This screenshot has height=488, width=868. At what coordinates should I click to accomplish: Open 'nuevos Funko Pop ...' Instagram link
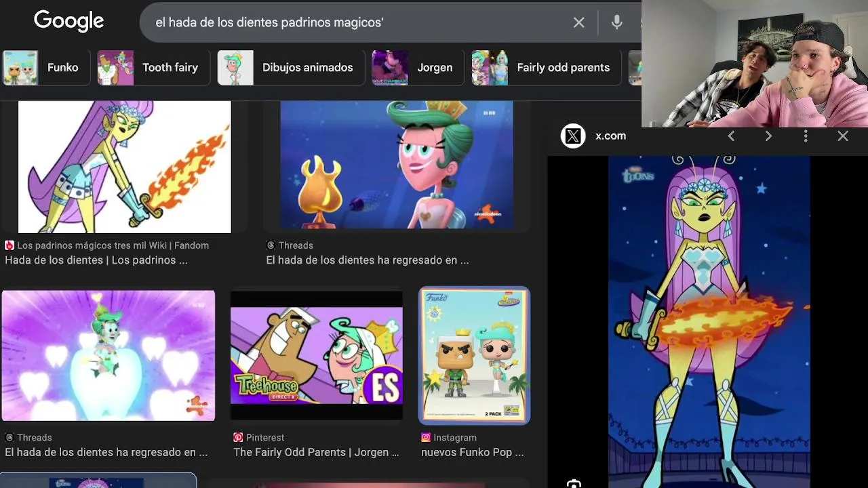point(472,452)
